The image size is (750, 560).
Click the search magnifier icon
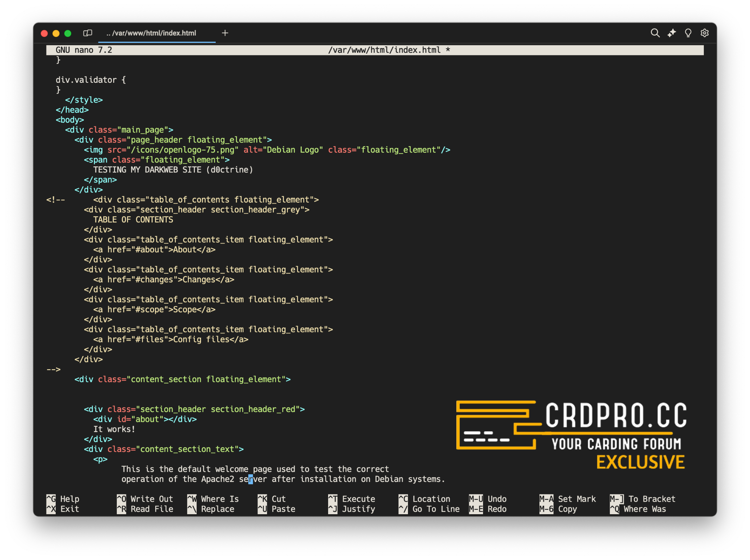click(655, 33)
